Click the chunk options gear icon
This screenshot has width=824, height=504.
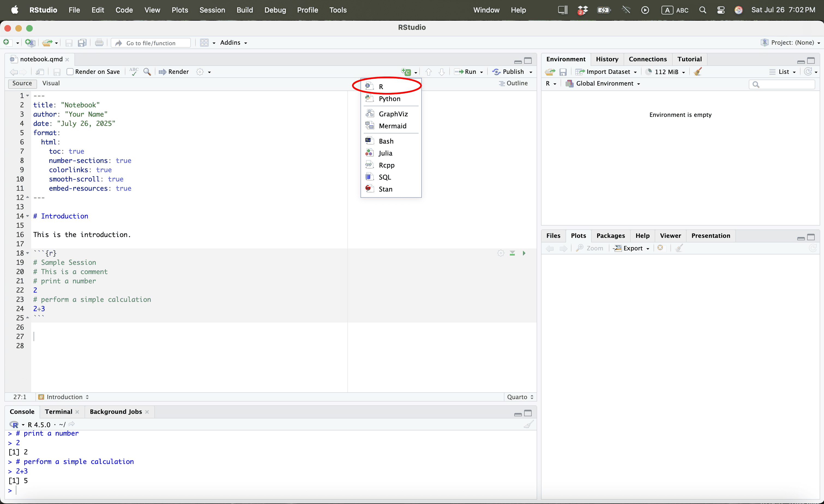click(501, 253)
